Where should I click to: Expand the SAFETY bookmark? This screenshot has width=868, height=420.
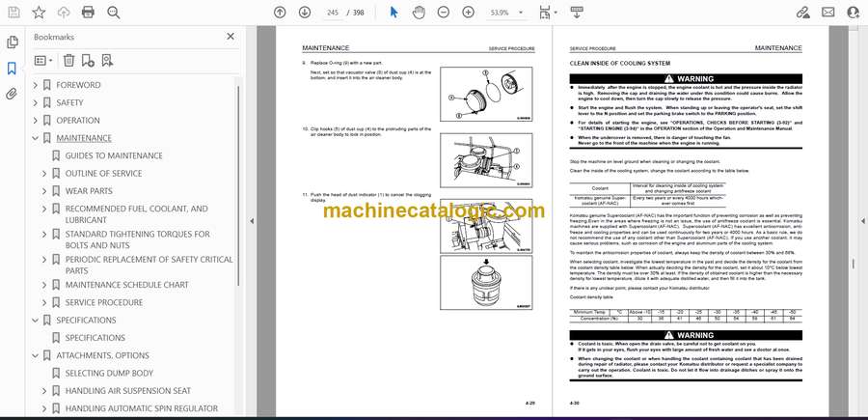point(36,102)
